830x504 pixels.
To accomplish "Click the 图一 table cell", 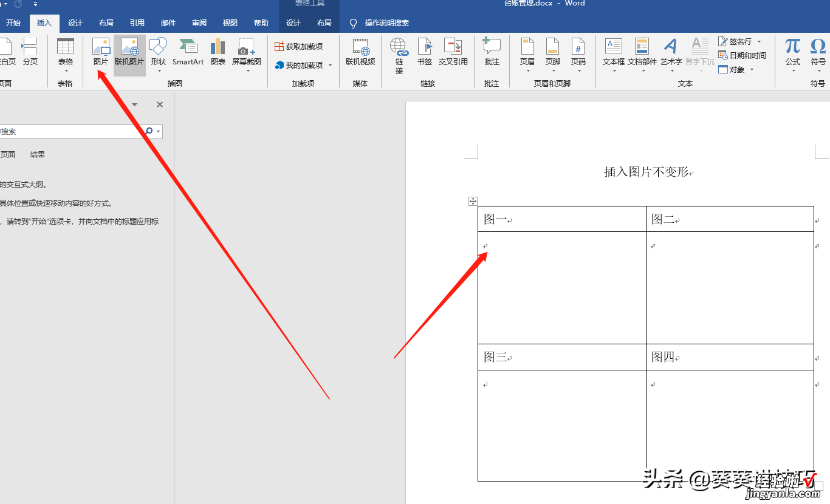I will click(x=562, y=219).
